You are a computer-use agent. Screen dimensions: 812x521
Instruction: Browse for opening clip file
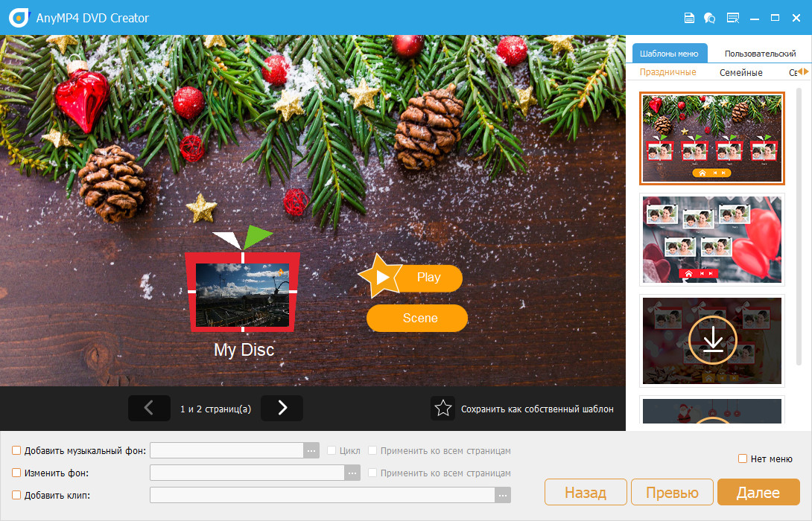coord(503,495)
